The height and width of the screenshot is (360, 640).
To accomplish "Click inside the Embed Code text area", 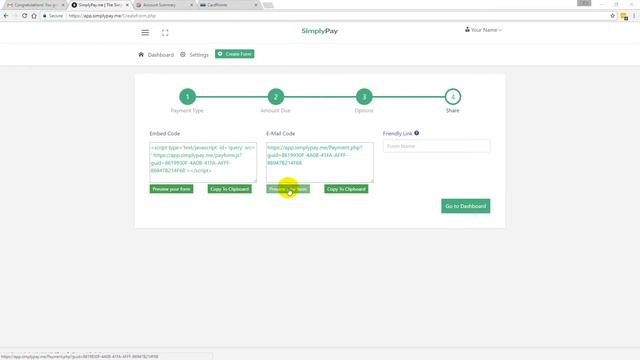I will tap(203, 162).
